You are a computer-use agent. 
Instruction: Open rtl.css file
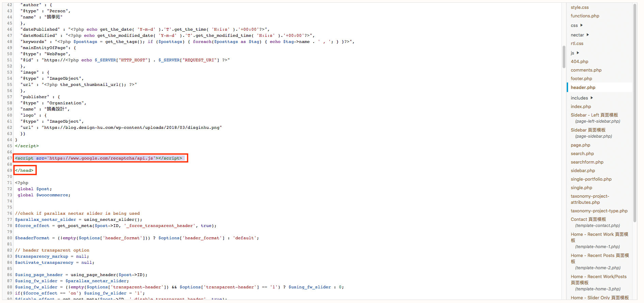(x=577, y=43)
